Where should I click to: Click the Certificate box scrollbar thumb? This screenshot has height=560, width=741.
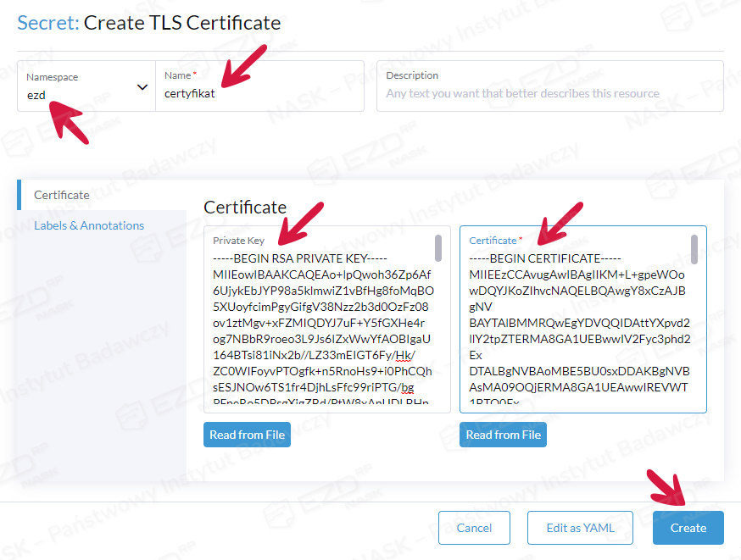pyautogui.click(x=694, y=248)
